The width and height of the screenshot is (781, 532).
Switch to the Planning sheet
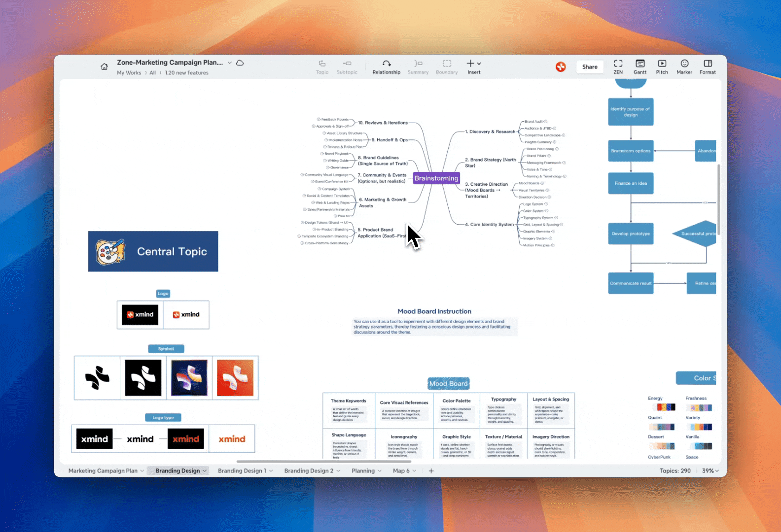pos(363,471)
